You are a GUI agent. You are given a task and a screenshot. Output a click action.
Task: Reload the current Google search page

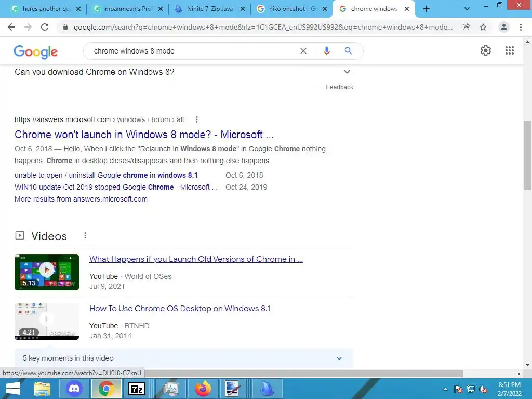(45, 27)
